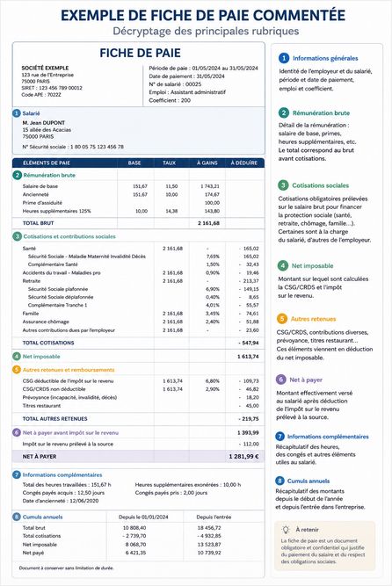Click number 3 badge beside Cotisations et contributions sociales
392x586 pixels.
(x=17, y=236)
